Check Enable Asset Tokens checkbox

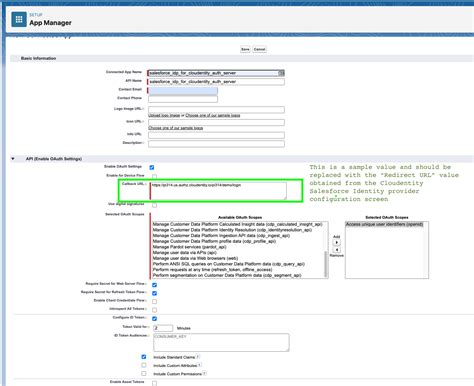(x=154, y=383)
